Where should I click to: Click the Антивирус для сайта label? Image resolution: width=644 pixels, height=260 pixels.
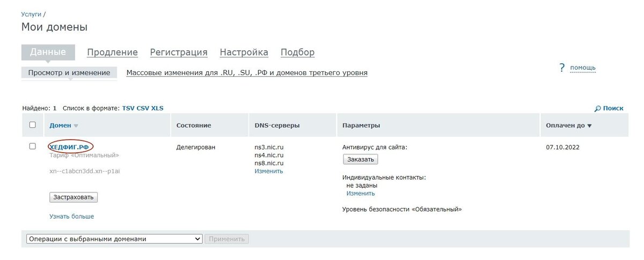pyautogui.click(x=375, y=147)
